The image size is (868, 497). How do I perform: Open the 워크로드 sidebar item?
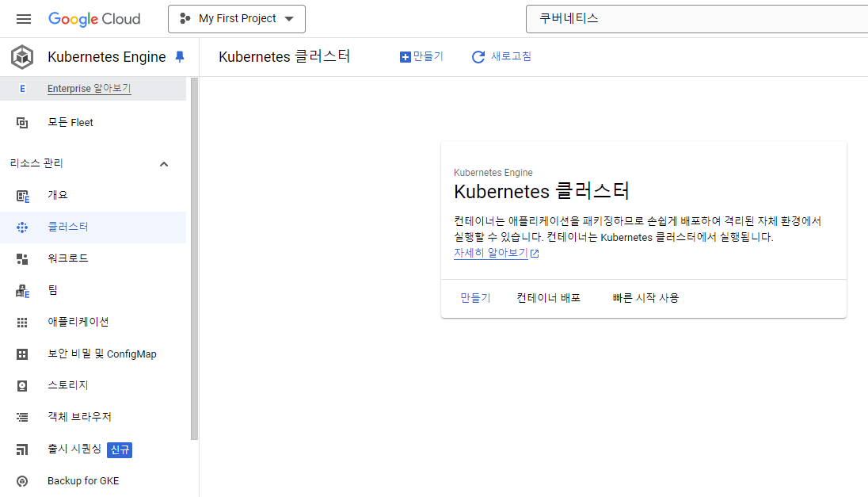(x=68, y=258)
